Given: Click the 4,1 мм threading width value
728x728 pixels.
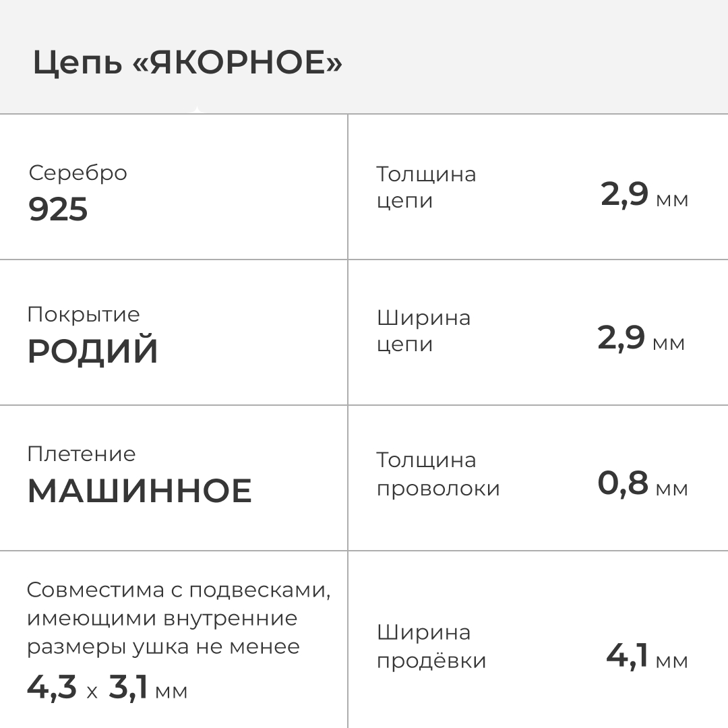Looking at the screenshot, I should click(x=646, y=657).
